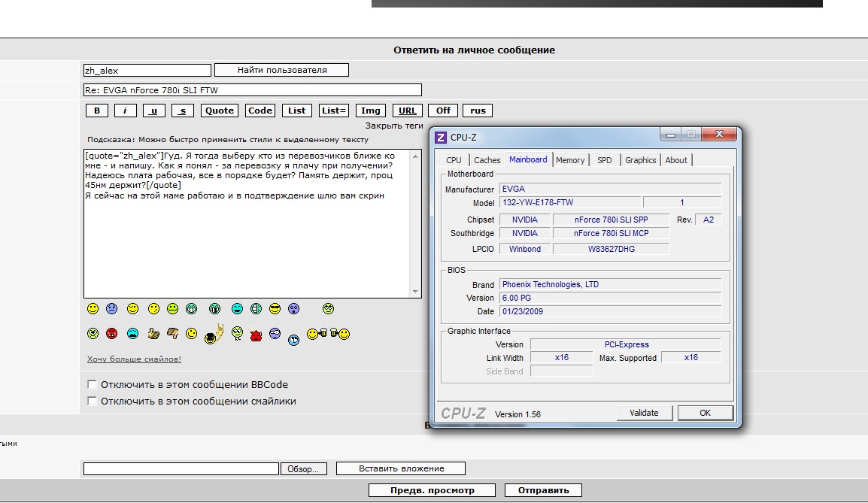Switch to the Memory tab in CPU-Z
868x503 pixels.
click(570, 160)
